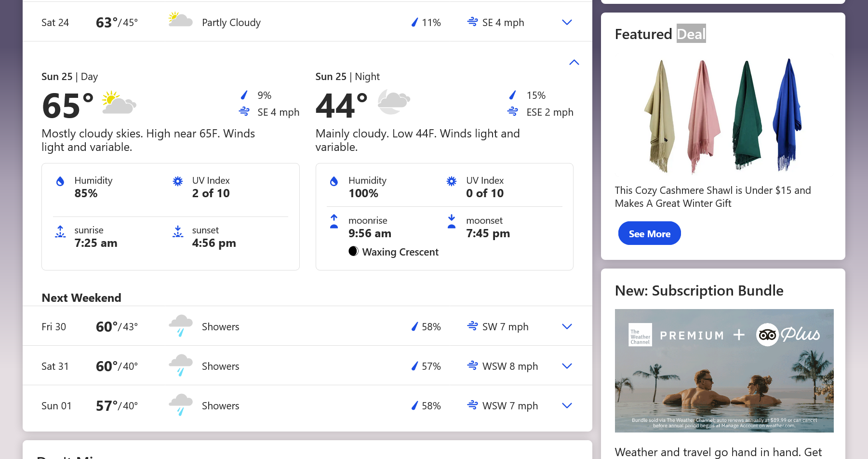Click the See More button
Image resolution: width=868 pixels, height=459 pixels.
pos(649,234)
